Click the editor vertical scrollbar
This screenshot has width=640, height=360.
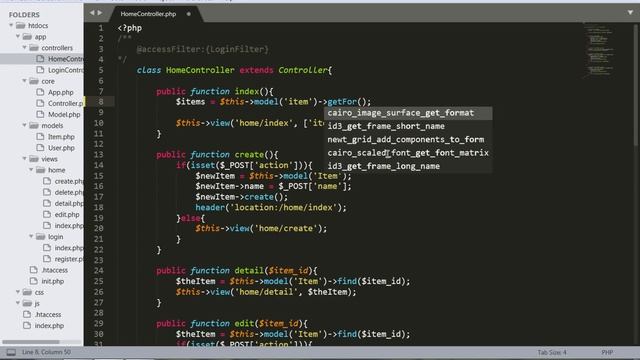click(636, 84)
